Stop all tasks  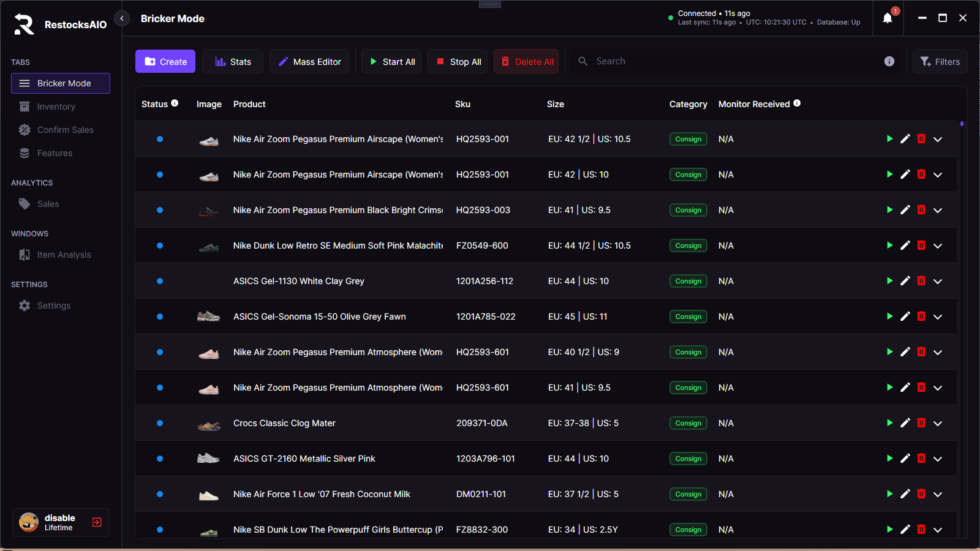point(458,61)
